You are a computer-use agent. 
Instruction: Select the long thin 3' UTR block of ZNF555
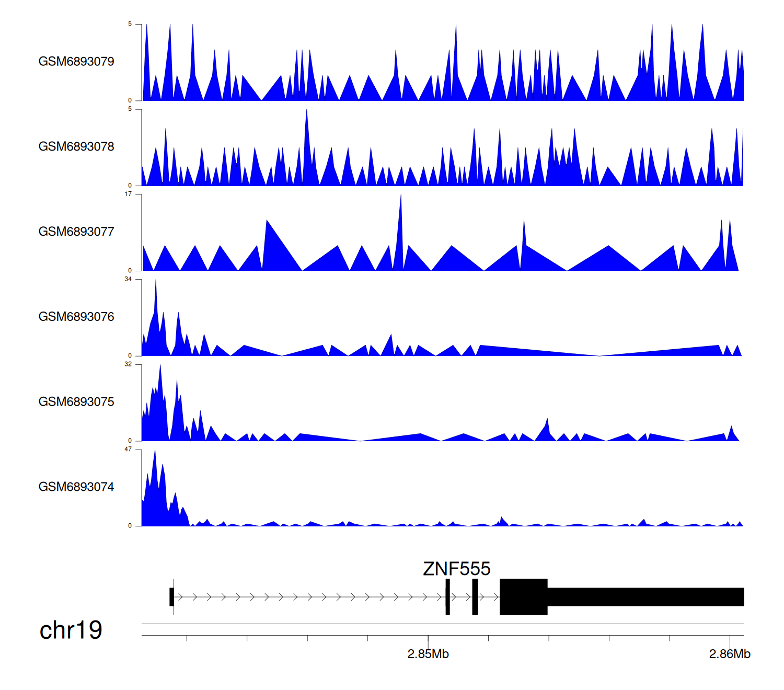(x=645, y=597)
